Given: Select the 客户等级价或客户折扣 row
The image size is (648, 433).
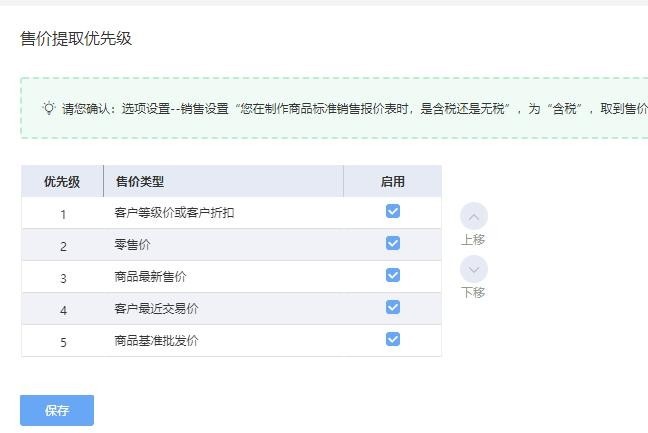Looking at the screenshot, I should [x=231, y=213].
